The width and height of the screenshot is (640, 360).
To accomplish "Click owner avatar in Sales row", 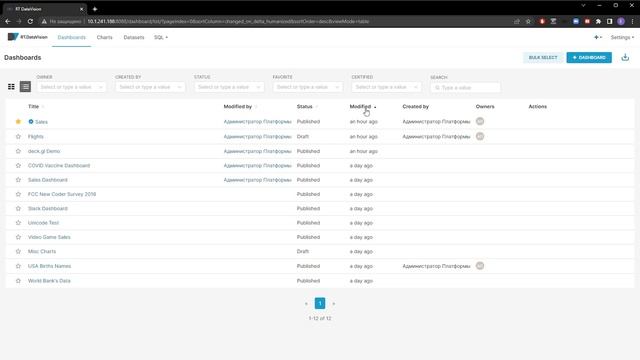I will [480, 121].
